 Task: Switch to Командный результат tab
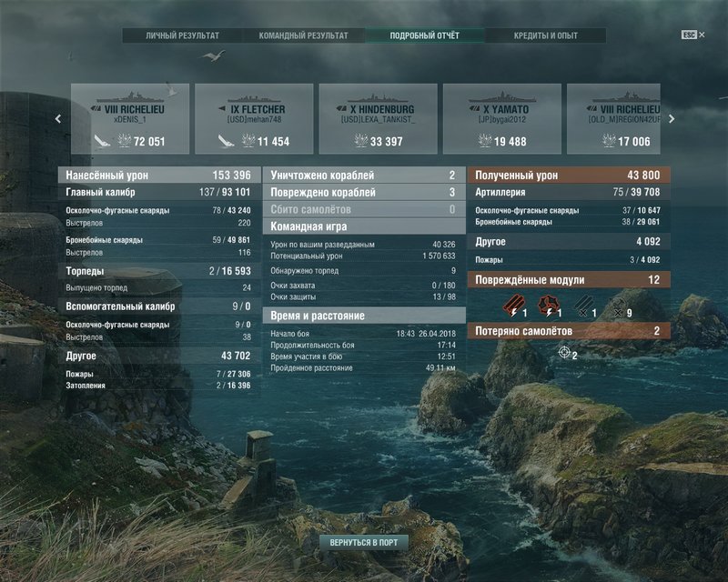tap(304, 35)
